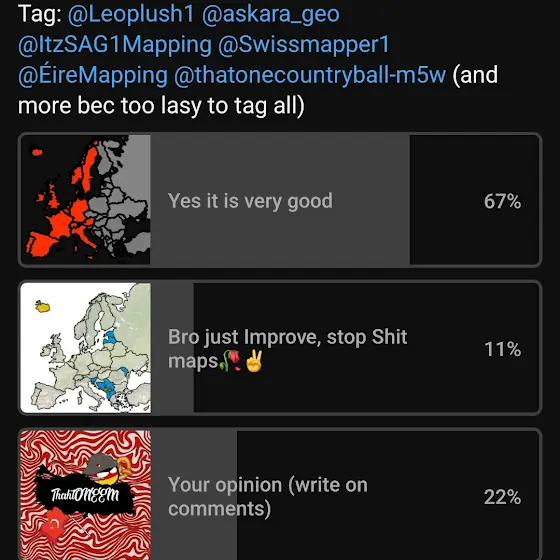The width and height of the screenshot is (560, 560).
Task: View the white Europe map with blue countries
Action: (86, 348)
